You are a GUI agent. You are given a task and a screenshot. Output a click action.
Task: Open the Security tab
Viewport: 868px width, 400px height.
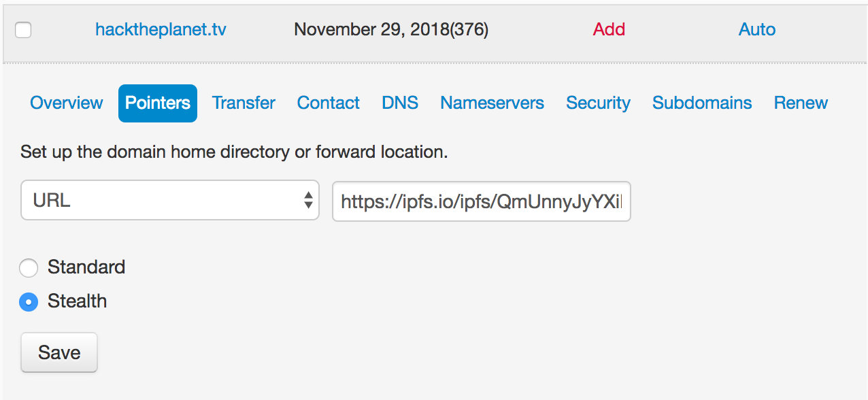598,103
